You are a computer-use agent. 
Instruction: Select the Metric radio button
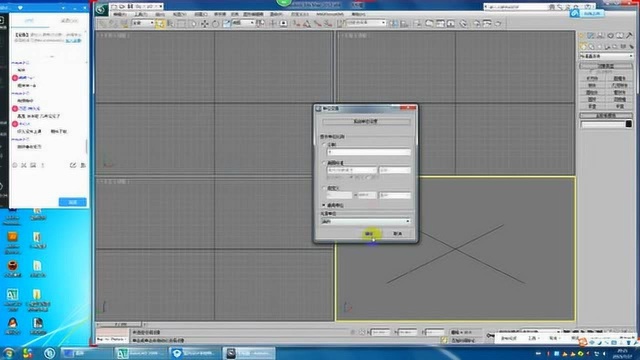324,145
